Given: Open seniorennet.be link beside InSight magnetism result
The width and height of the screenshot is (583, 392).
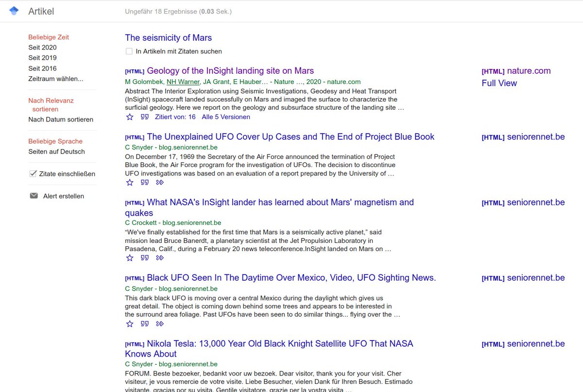Looking at the screenshot, I should 523,203.
